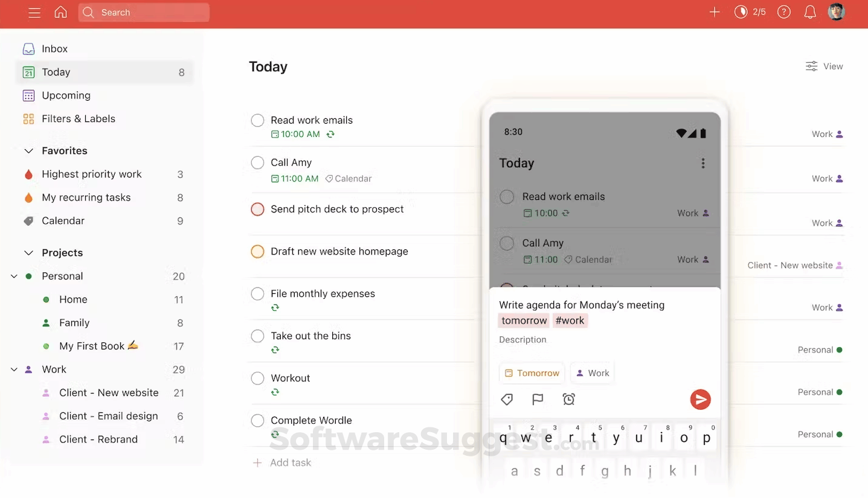Click the 'Add task' button

(x=281, y=462)
